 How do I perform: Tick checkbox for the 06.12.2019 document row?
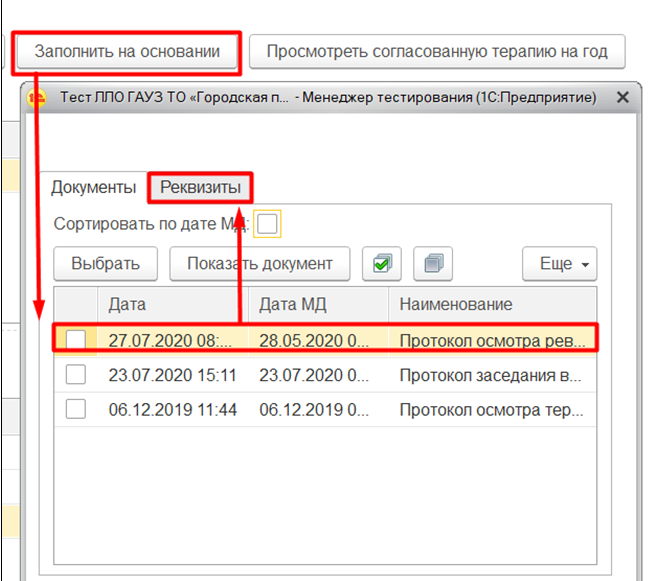pos(76,409)
